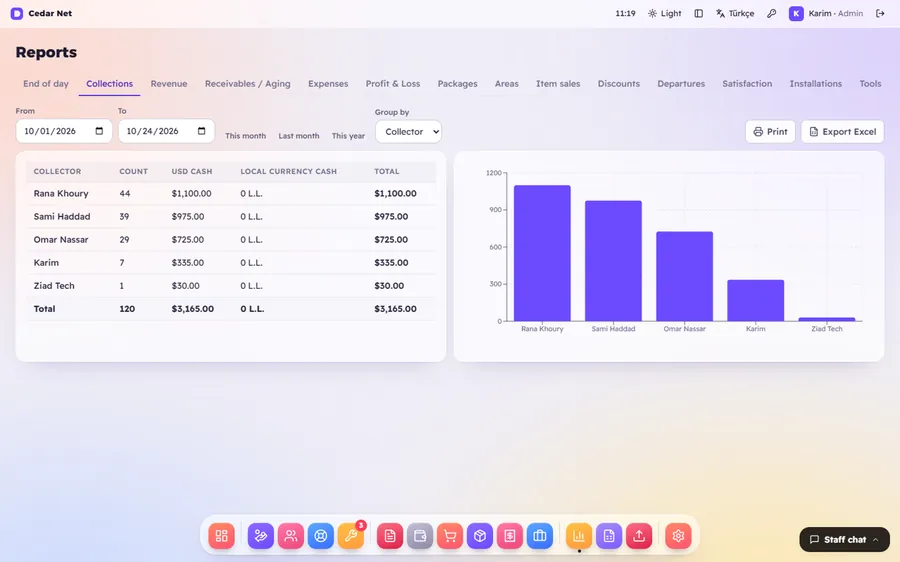
Task: Open the gray wallet icon in dock
Action: [x=420, y=536]
